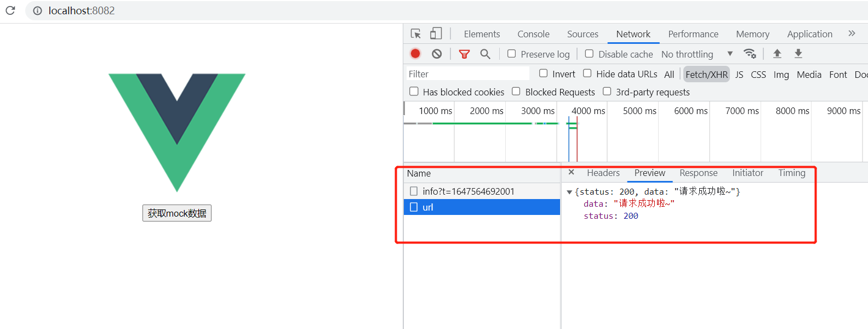The height and width of the screenshot is (329, 868).
Task: Select the Fetch/XHR type filter
Action: (x=706, y=74)
